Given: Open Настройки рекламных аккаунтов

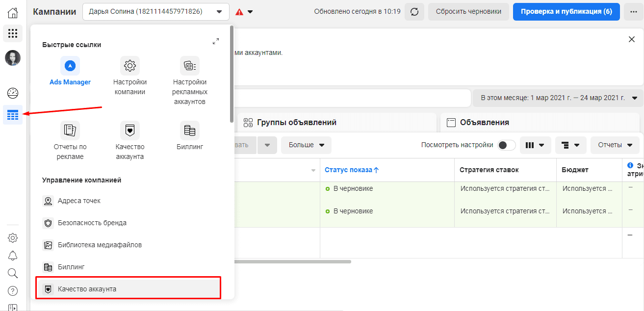Looking at the screenshot, I should pyautogui.click(x=189, y=65).
